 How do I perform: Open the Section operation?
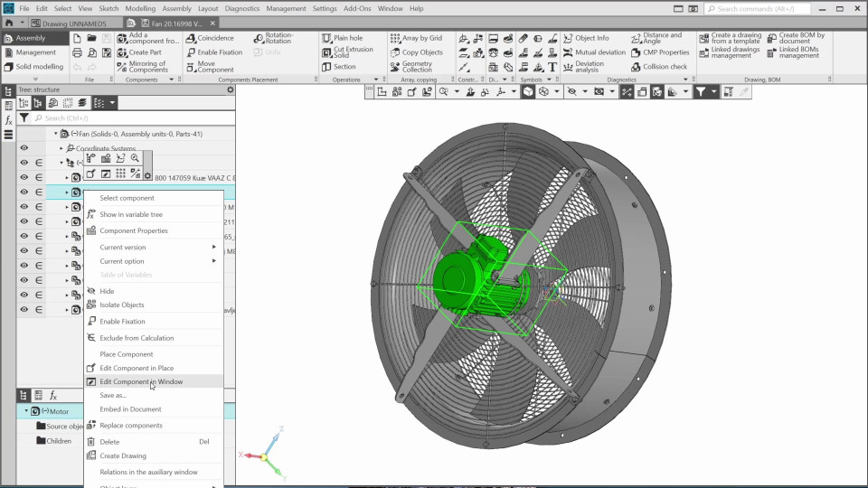326,67
